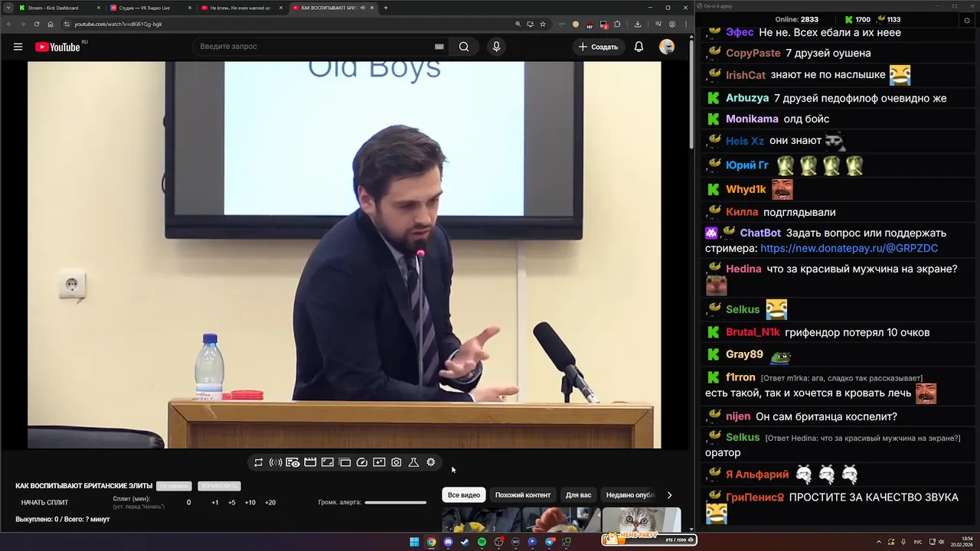
Task: Bookmark page with the star icon
Action: 543,24
